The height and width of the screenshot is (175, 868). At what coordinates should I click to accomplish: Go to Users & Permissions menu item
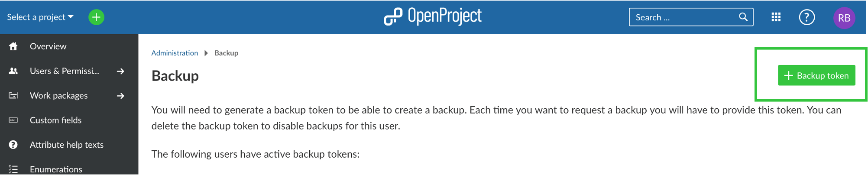point(64,71)
